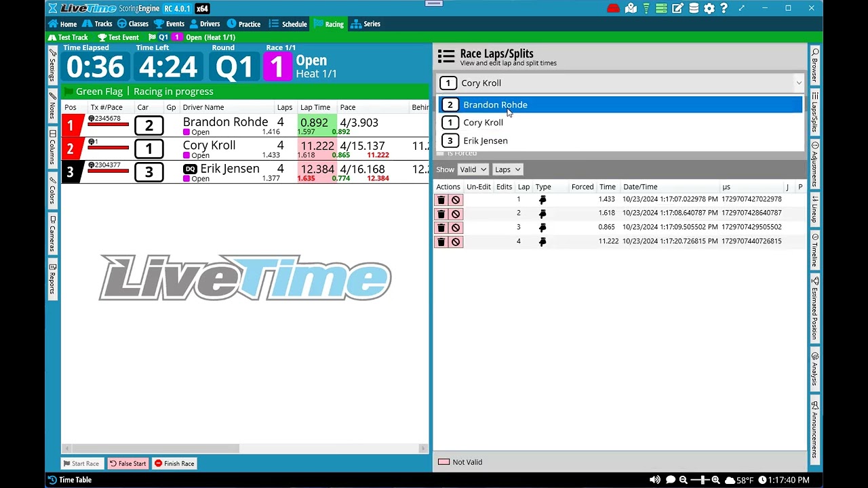Click Test Event breadcrumb link

tap(118, 37)
